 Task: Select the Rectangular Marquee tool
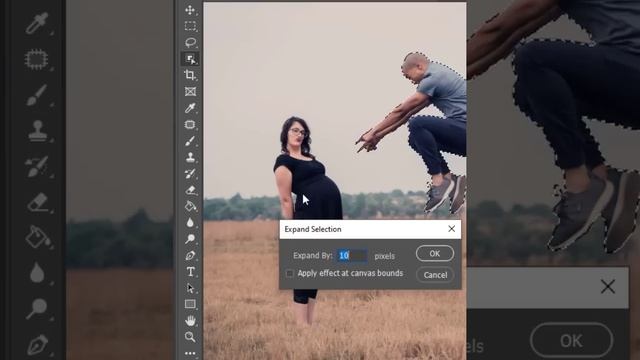tap(190, 26)
